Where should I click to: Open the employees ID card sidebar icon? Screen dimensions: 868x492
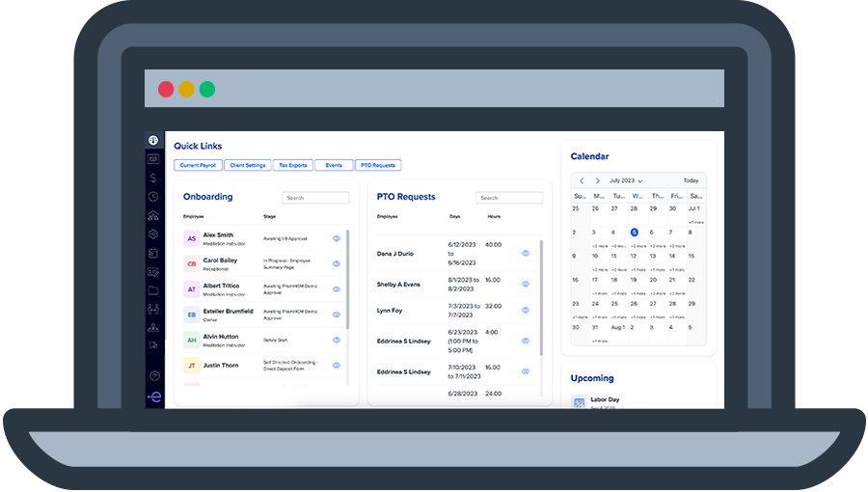153,159
